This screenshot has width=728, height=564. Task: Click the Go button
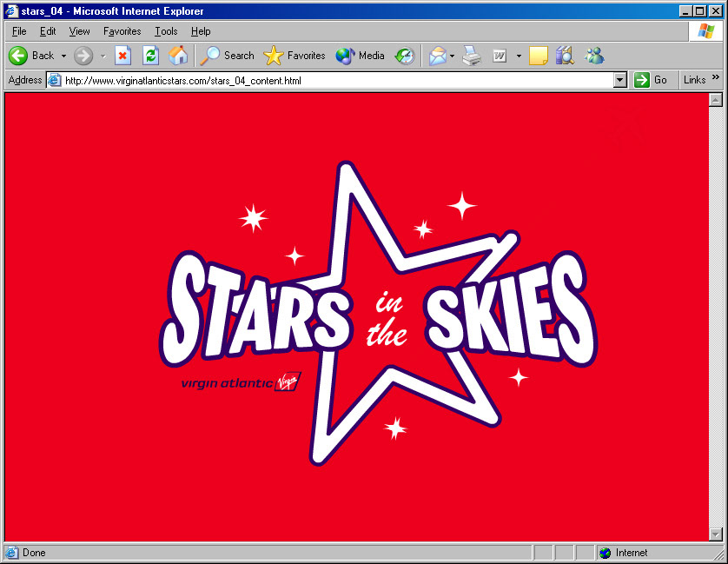pos(651,80)
